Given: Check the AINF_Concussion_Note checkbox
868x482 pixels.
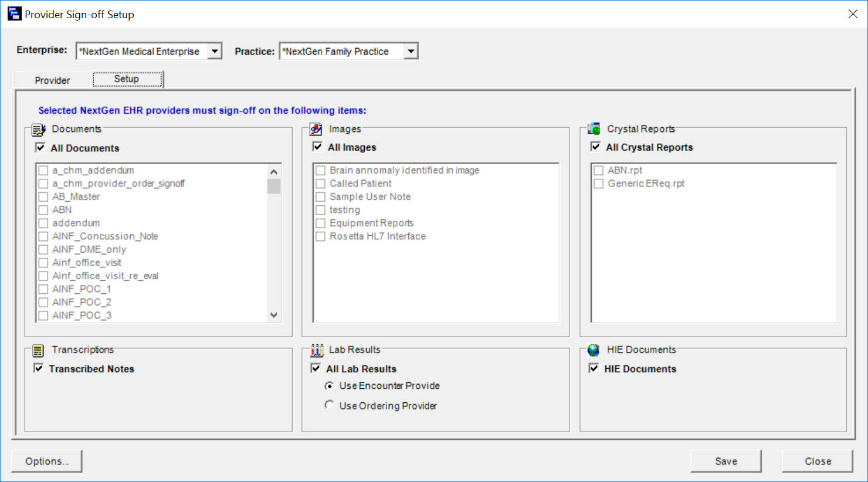Looking at the screenshot, I should click(43, 236).
